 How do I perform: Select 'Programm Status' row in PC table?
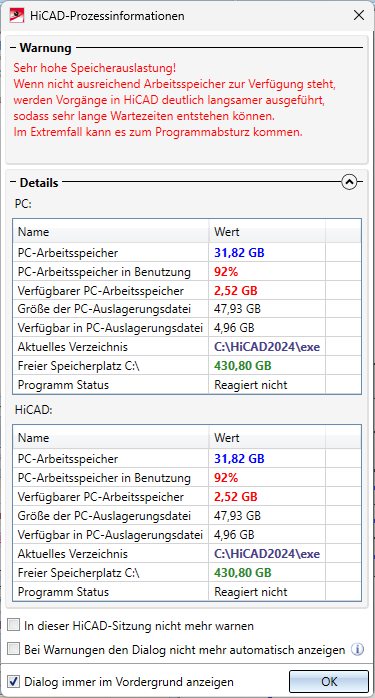187,385
